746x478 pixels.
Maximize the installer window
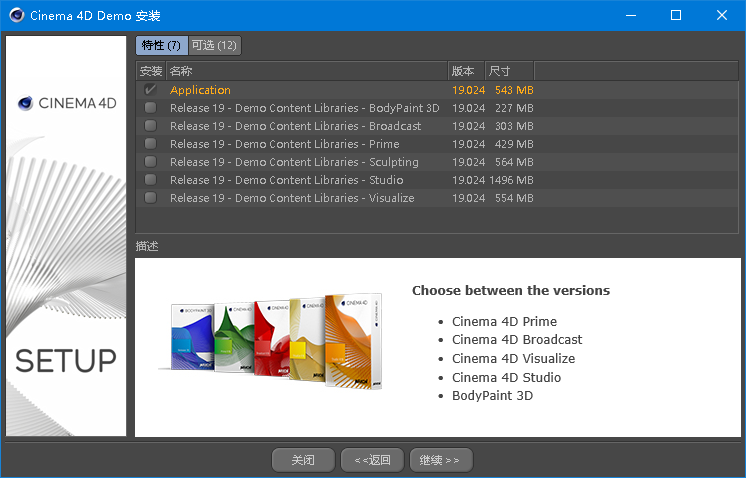tap(676, 15)
